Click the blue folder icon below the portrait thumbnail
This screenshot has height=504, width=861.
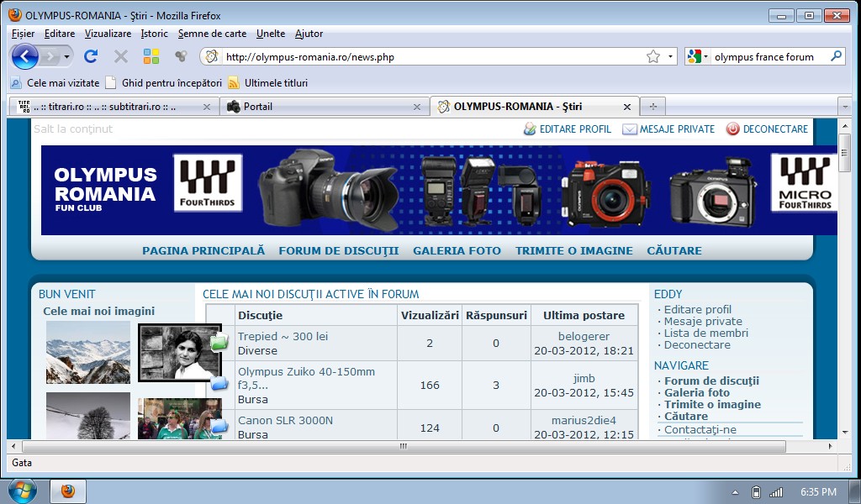point(219,383)
